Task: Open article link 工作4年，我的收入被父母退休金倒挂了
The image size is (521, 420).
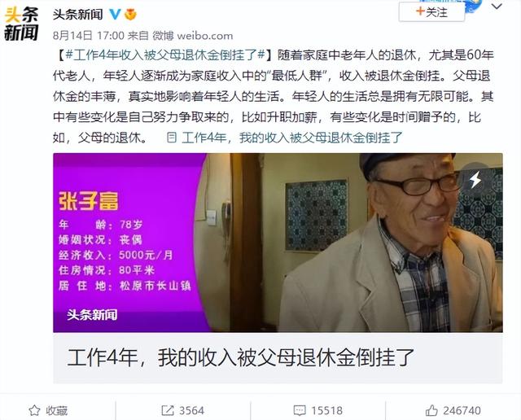Action: pos(292,138)
